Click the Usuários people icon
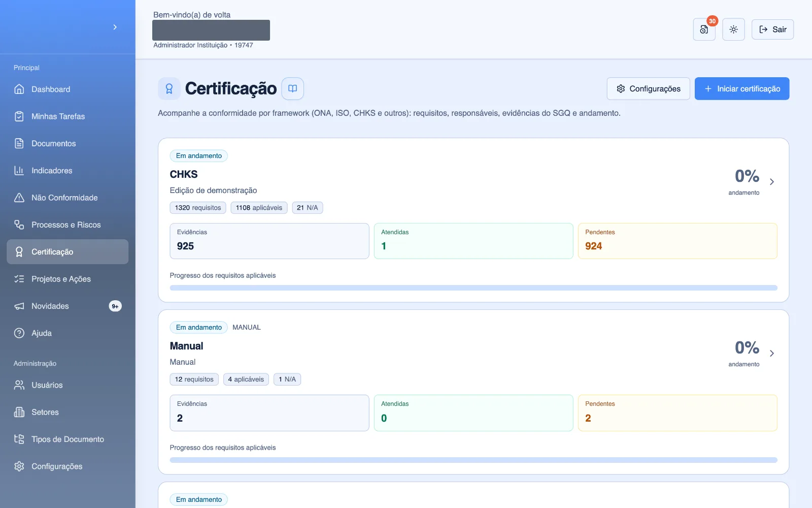The height and width of the screenshot is (508, 812). (19, 385)
